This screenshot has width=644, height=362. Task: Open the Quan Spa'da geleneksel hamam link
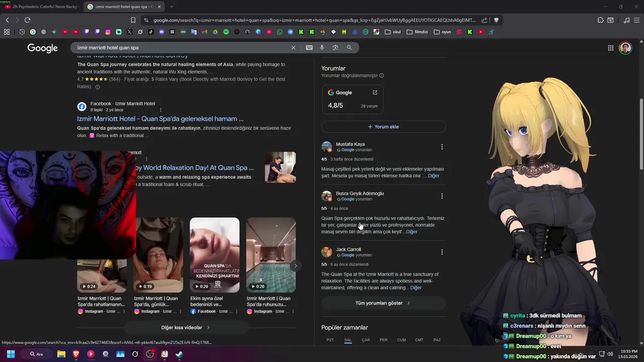160,119
